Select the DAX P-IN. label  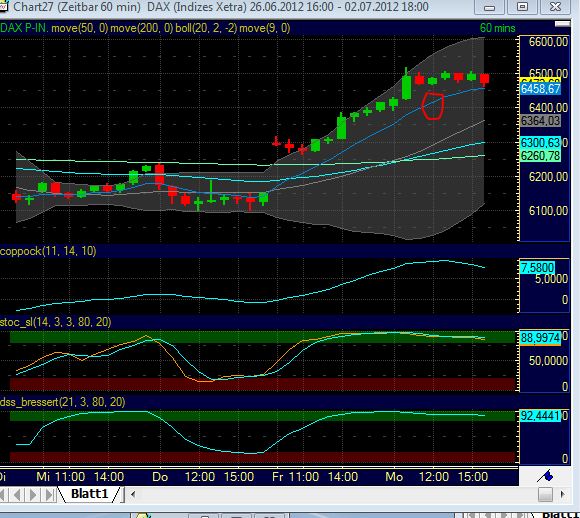(24, 28)
